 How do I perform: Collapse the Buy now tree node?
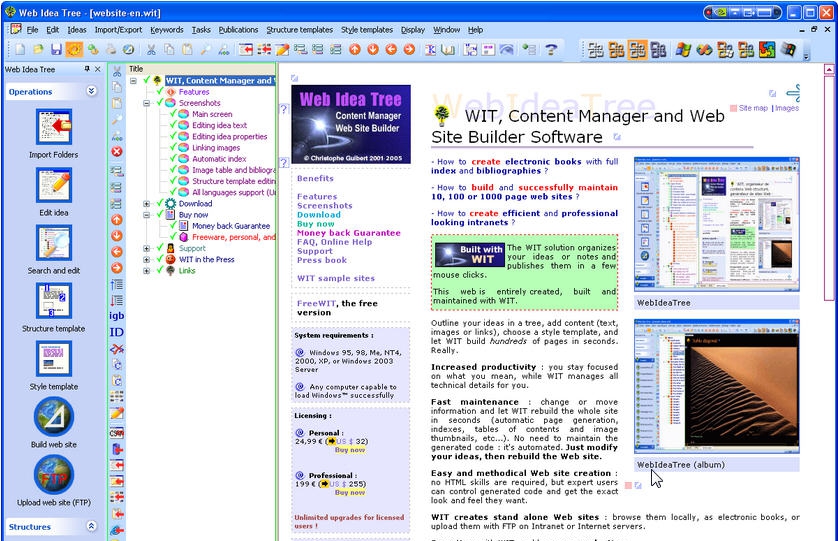[146, 215]
